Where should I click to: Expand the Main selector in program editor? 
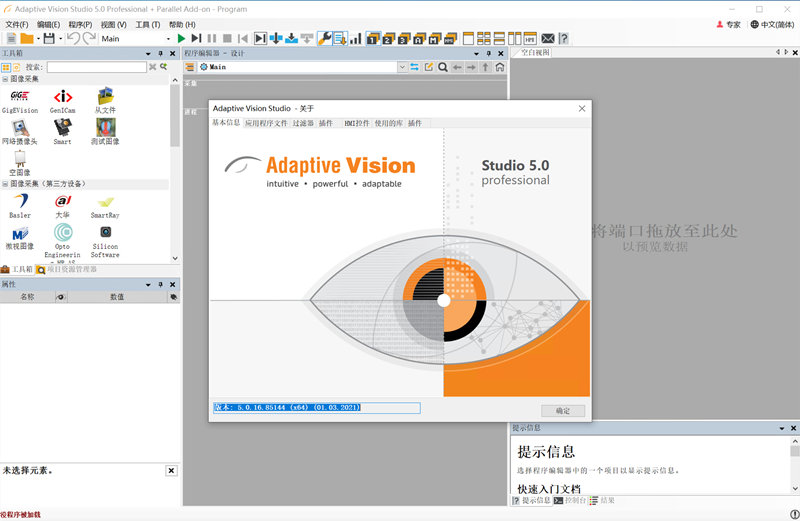(x=403, y=67)
